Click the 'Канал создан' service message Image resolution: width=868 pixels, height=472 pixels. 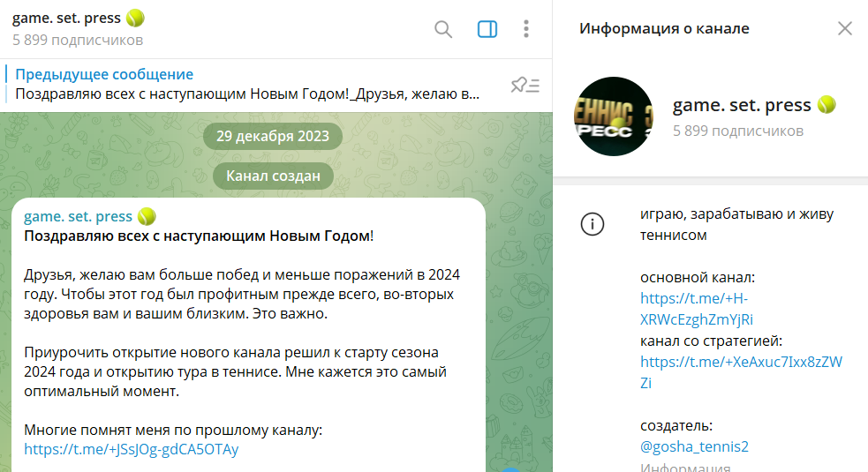click(273, 176)
